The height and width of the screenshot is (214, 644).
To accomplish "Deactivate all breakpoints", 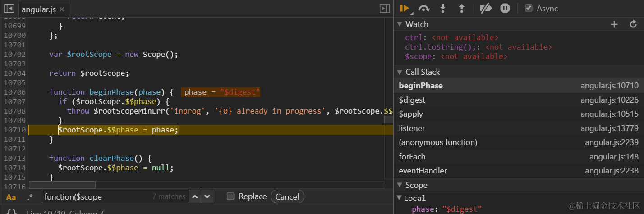I will point(485,8).
